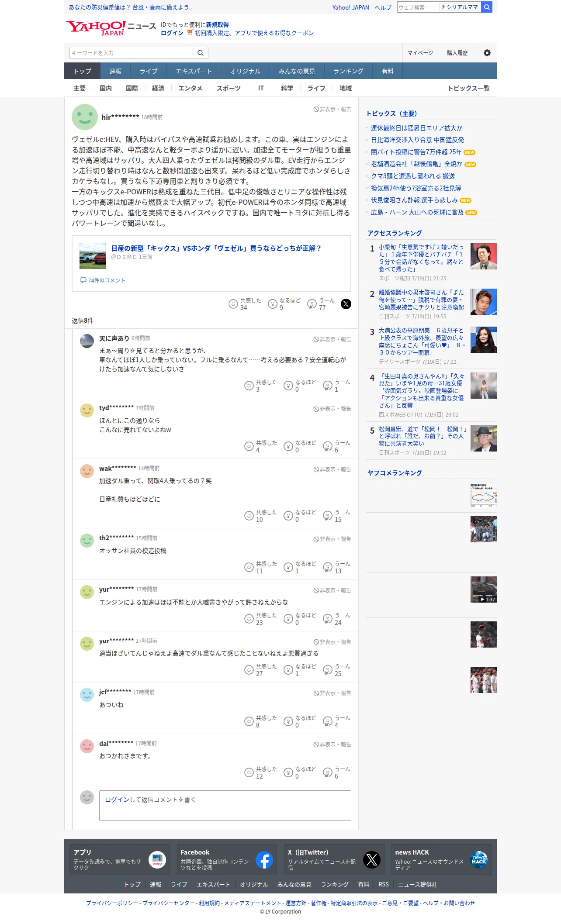Select the ランキング tab
The width and height of the screenshot is (561, 924).
348,71
